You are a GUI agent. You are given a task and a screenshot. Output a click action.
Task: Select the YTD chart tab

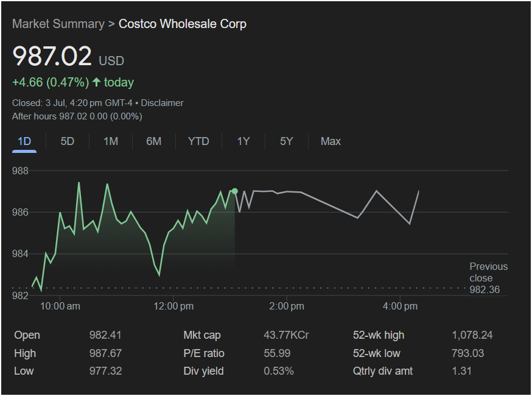coord(198,141)
